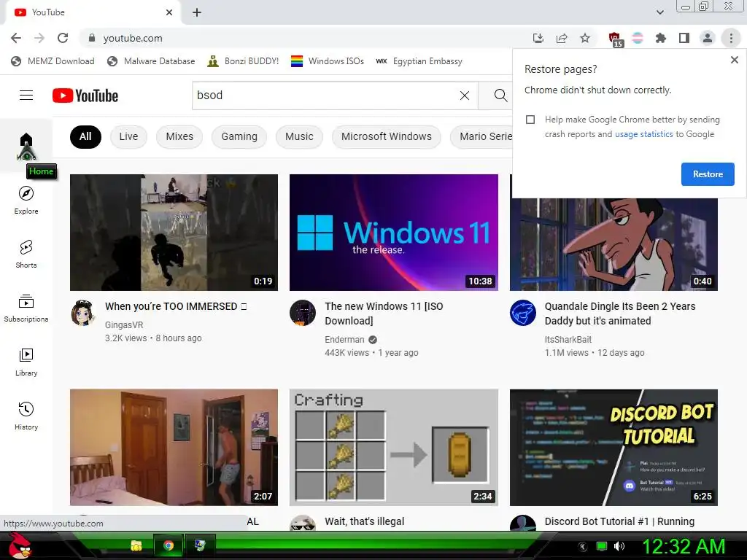Open GingasVR channel avatar
The width and height of the screenshot is (747, 560).
coord(83,313)
